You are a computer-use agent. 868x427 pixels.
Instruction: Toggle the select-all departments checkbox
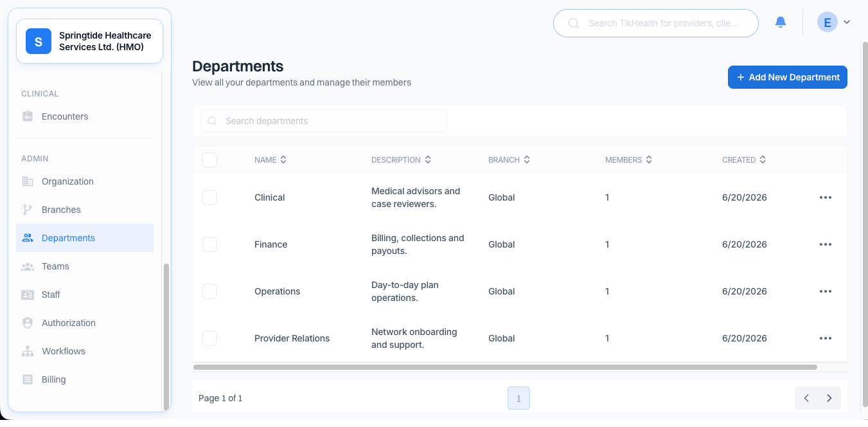209,159
